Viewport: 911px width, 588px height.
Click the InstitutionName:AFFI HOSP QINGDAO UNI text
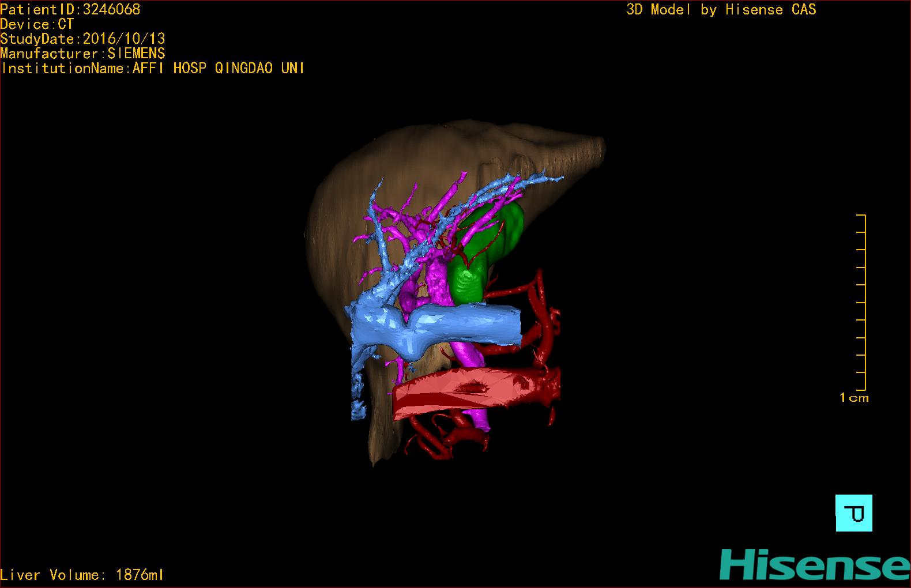(152, 68)
